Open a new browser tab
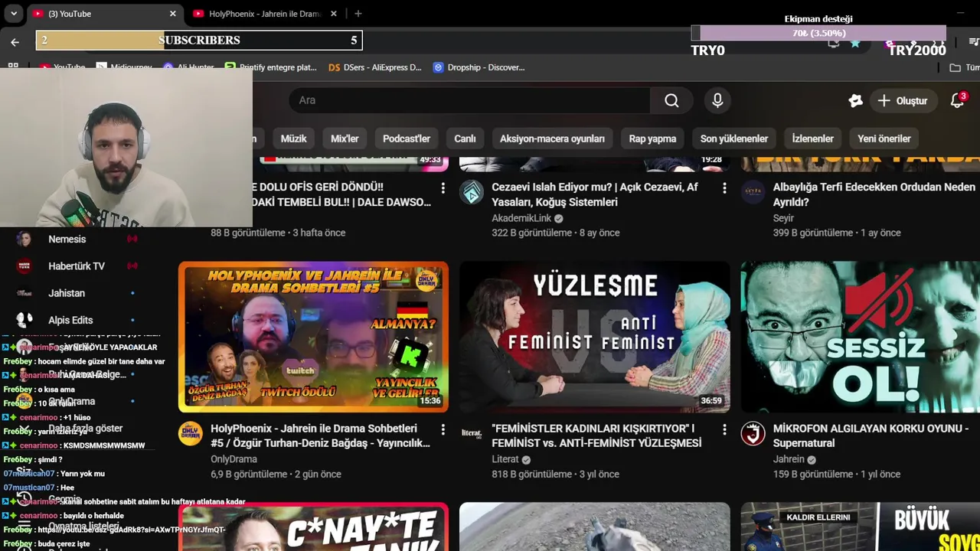Image resolution: width=980 pixels, height=551 pixels. point(358,13)
